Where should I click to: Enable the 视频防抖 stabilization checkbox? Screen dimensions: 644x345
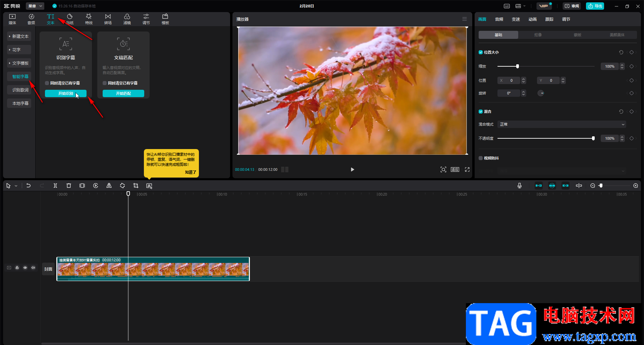tap(481, 158)
